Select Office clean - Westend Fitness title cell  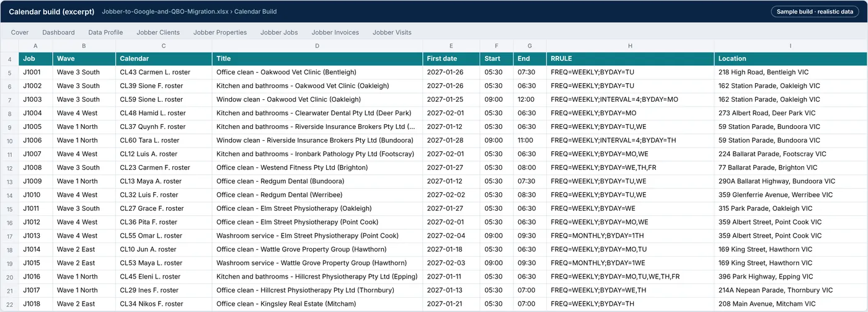tap(317, 168)
